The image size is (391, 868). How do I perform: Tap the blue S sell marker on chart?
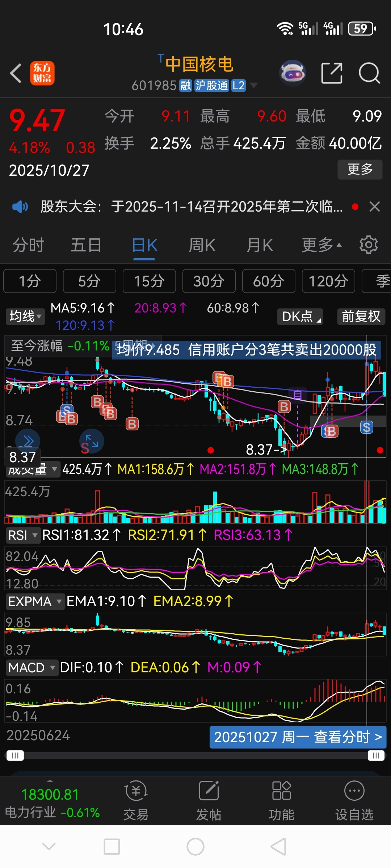366,427
